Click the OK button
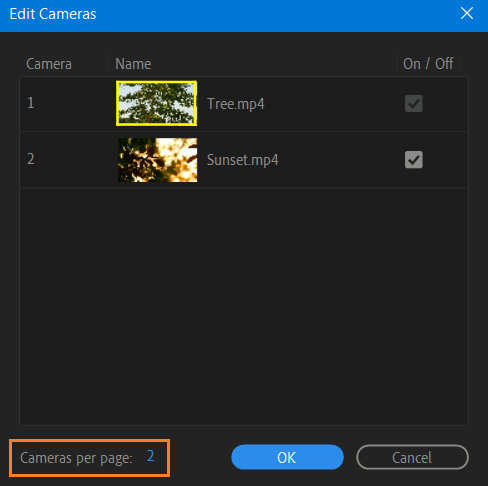This screenshot has width=488, height=486. (287, 457)
